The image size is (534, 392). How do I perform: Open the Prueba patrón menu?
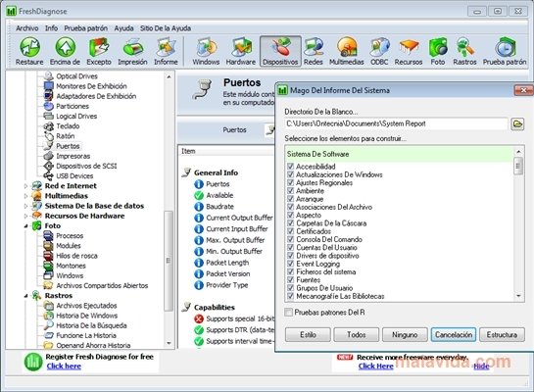86,28
